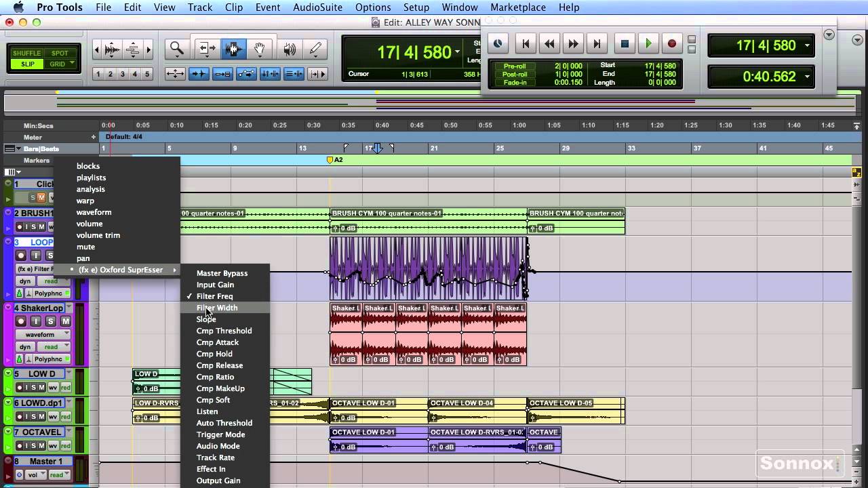The image size is (868, 488).
Task: Open the main counter format dropdown arrow
Action: [x=458, y=52]
